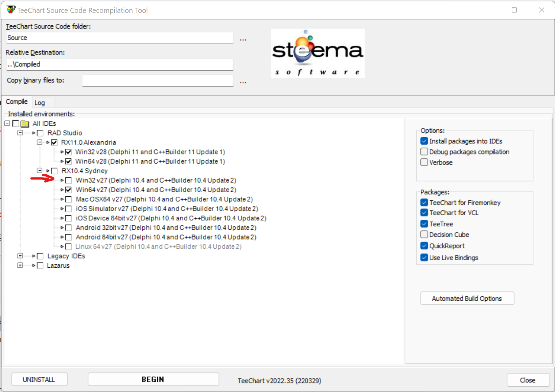
Task: Expand the Lazarus node
Action: click(20, 265)
